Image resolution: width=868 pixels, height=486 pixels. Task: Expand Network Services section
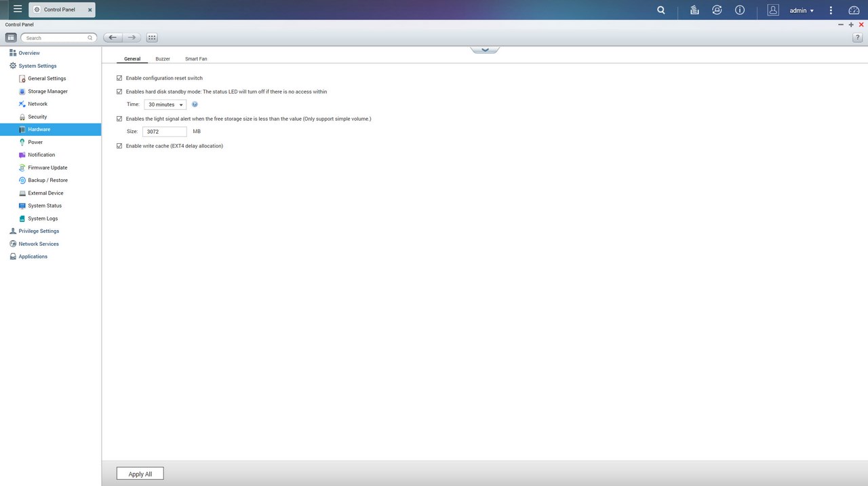pos(39,244)
